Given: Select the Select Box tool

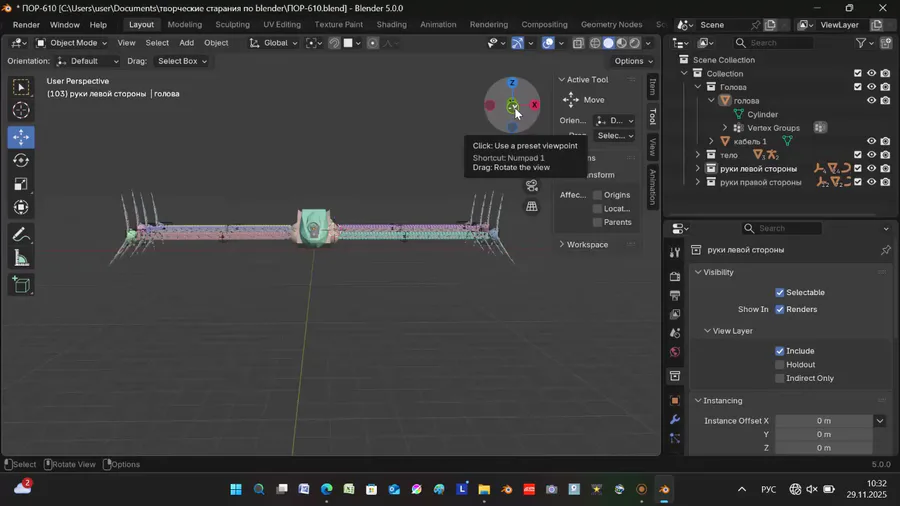Looking at the screenshot, I should point(21,87).
